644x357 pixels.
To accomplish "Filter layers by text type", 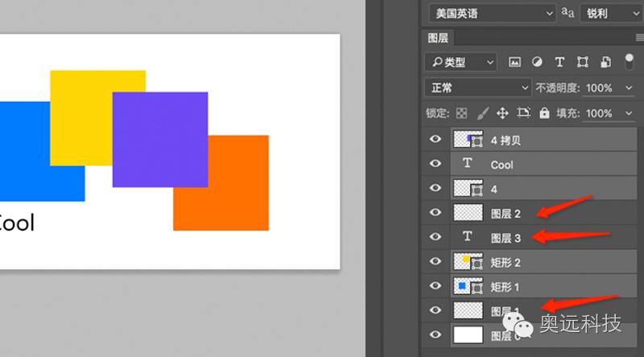I will click(x=559, y=62).
